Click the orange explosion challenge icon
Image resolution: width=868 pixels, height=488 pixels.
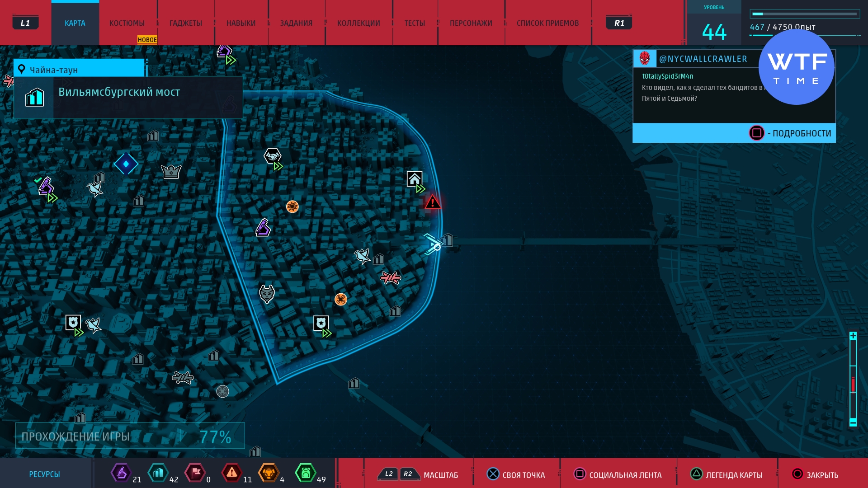click(292, 206)
